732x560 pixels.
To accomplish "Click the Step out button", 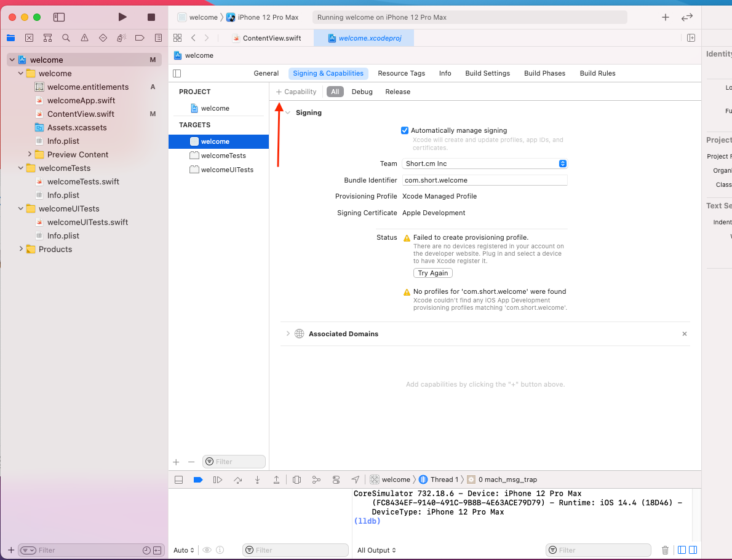I will click(276, 479).
